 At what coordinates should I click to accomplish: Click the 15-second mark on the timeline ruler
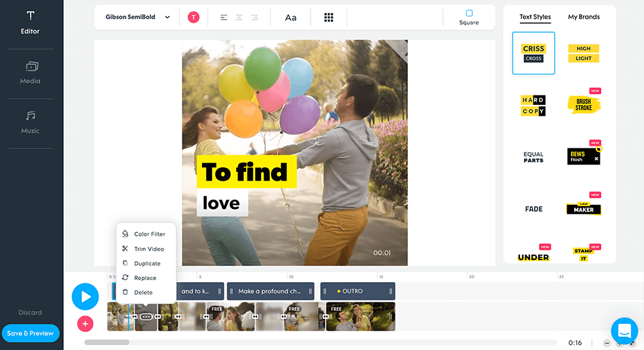tap(381, 276)
